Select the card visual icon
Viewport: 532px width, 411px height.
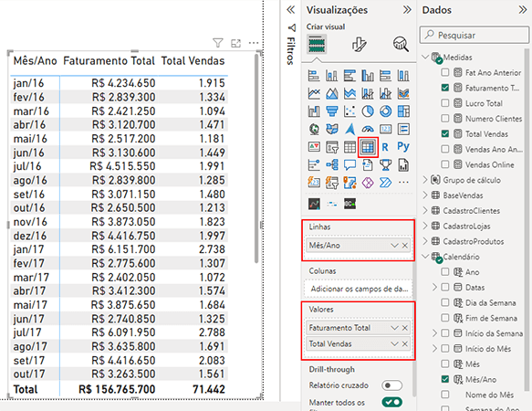click(x=385, y=129)
